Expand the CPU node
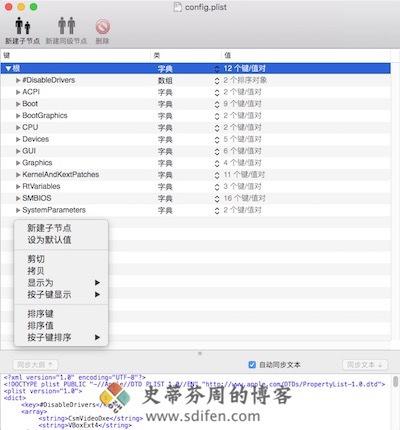This screenshot has height=430, width=400. pos(18,128)
